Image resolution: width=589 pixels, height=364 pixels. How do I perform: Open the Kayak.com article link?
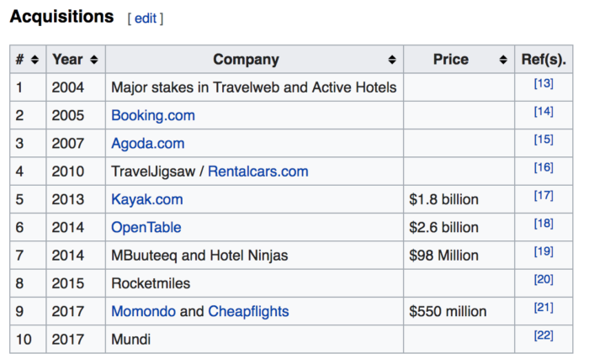[147, 199]
